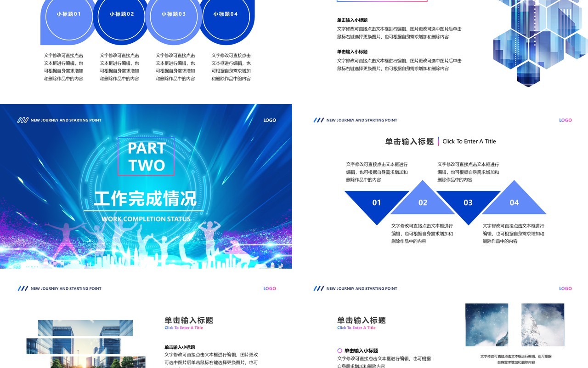This screenshot has height=368, width=588.
Task: Select the paragraph beneath the 小标题02 circle
Action: [119, 67]
